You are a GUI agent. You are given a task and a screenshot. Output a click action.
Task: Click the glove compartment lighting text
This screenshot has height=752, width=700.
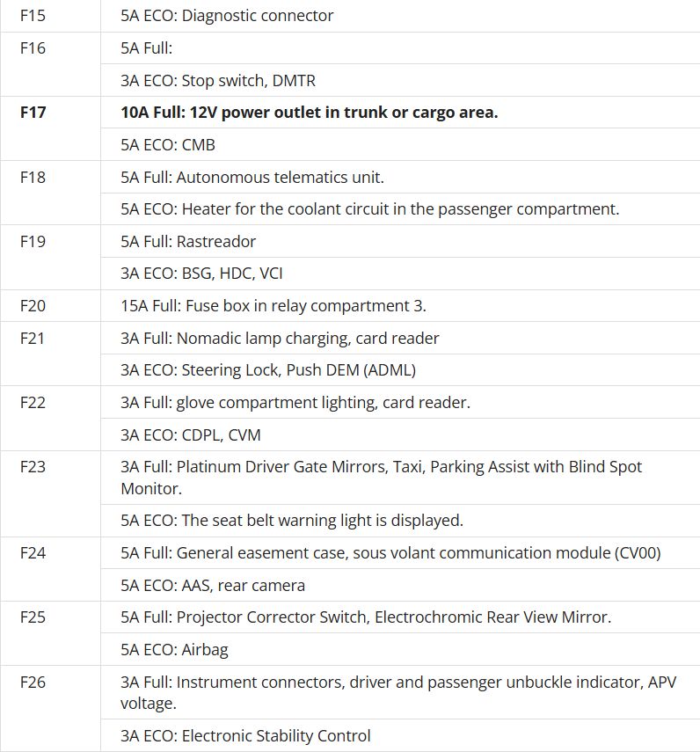[295, 403]
